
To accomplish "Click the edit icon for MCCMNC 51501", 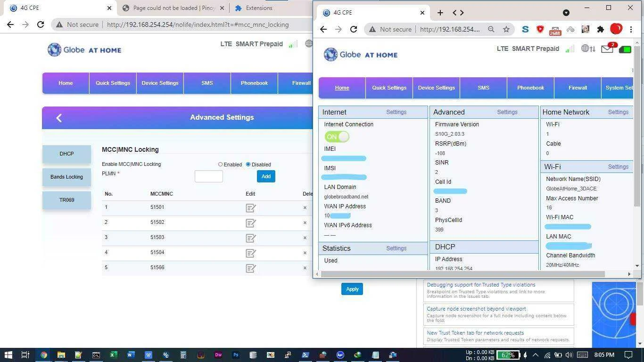I will tap(251, 208).
